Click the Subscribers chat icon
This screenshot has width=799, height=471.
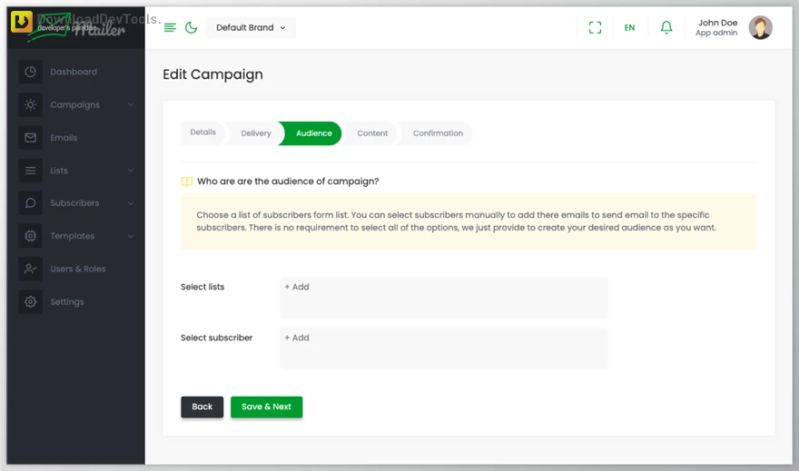pyautogui.click(x=31, y=203)
